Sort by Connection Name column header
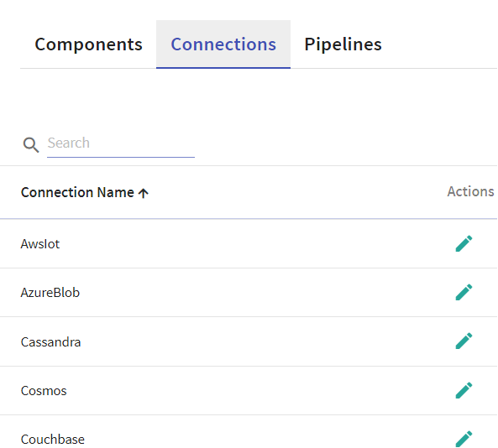The height and width of the screenshot is (448, 498). point(77,192)
